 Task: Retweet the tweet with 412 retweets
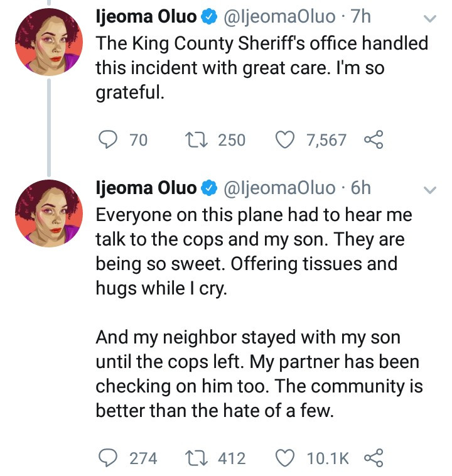click(x=199, y=458)
